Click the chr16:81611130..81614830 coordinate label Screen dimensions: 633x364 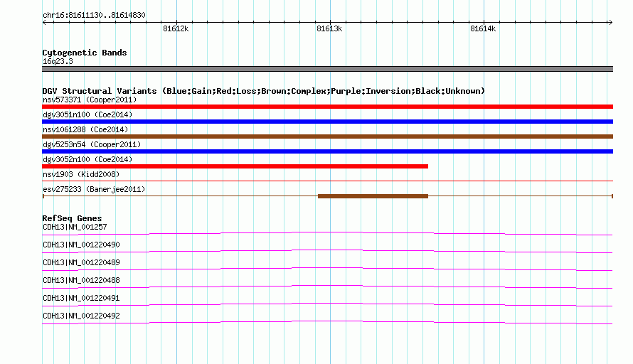pyautogui.click(x=94, y=16)
